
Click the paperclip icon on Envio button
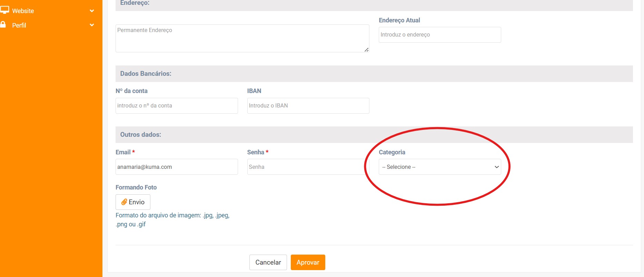click(x=124, y=202)
